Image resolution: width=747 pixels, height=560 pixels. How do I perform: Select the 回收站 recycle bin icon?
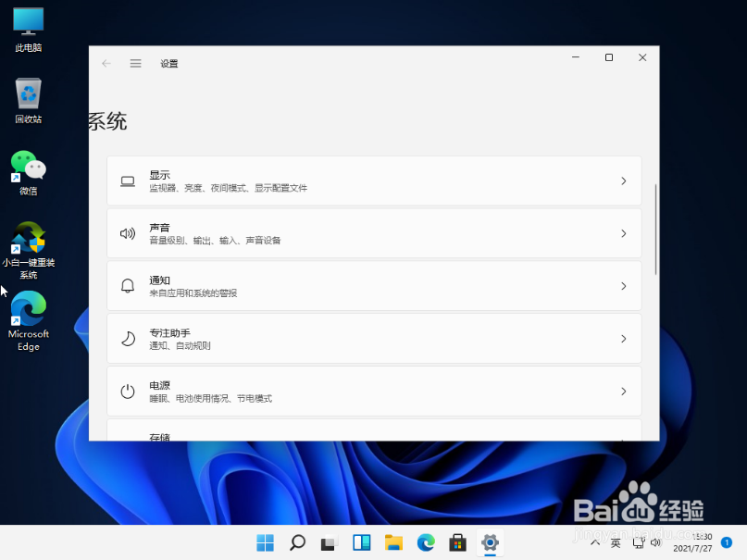coord(29,101)
